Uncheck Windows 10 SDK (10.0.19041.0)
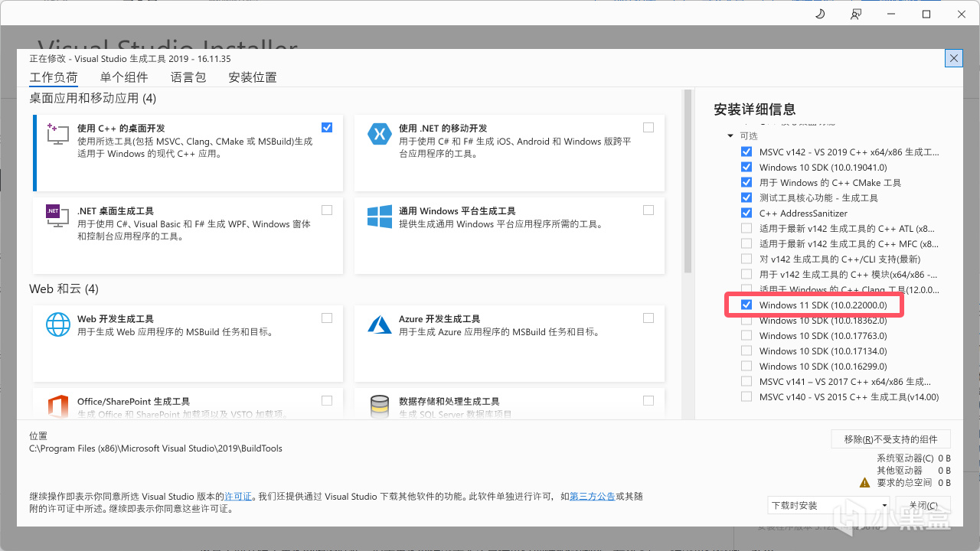This screenshot has width=980, height=551. click(x=746, y=167)
